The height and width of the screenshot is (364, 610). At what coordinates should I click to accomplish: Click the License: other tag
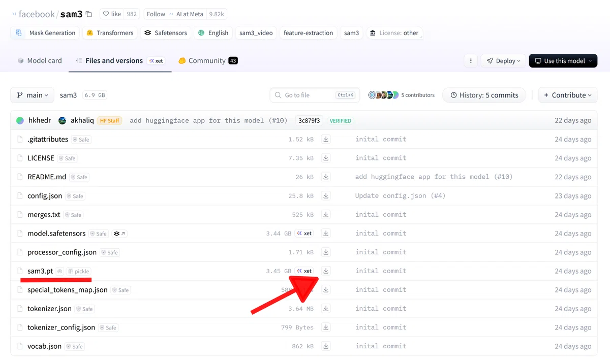click(x=394, y=33)
